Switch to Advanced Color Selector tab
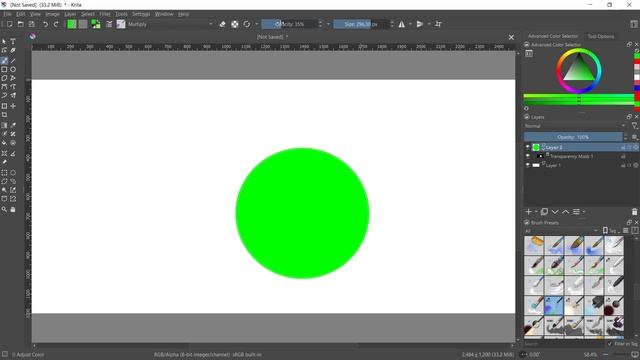640x360 pixels. click(553, 36)
